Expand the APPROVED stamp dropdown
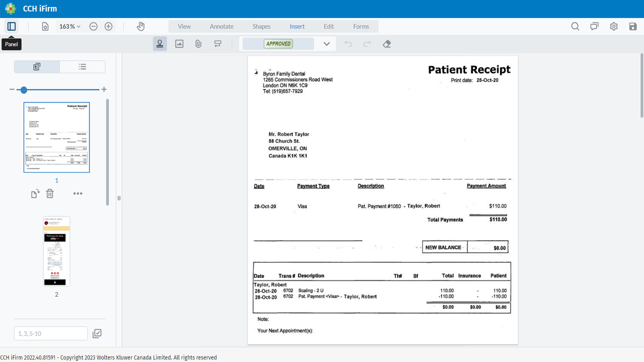 327,44
